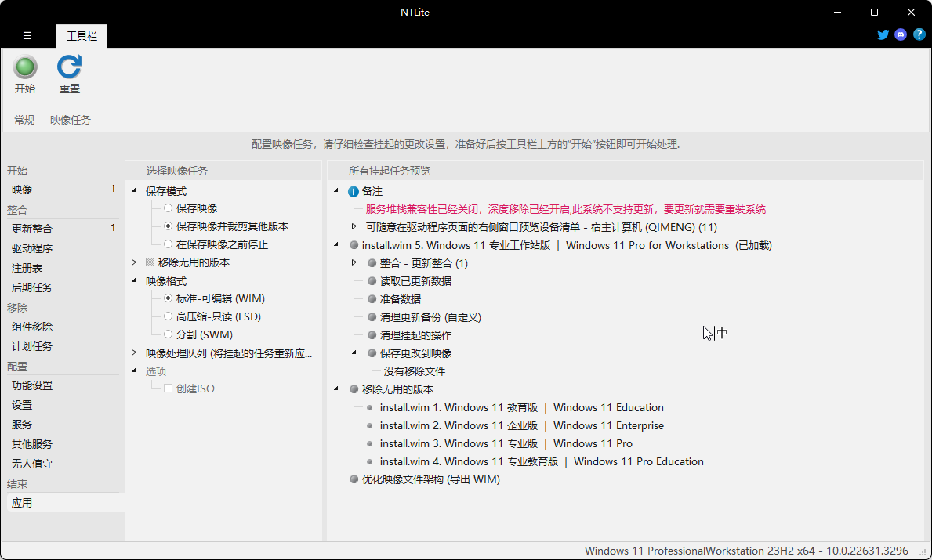This screenshot has width=932, height=560.
Task: Open the 更新整合 sidebar page
Action: point(63,229)
